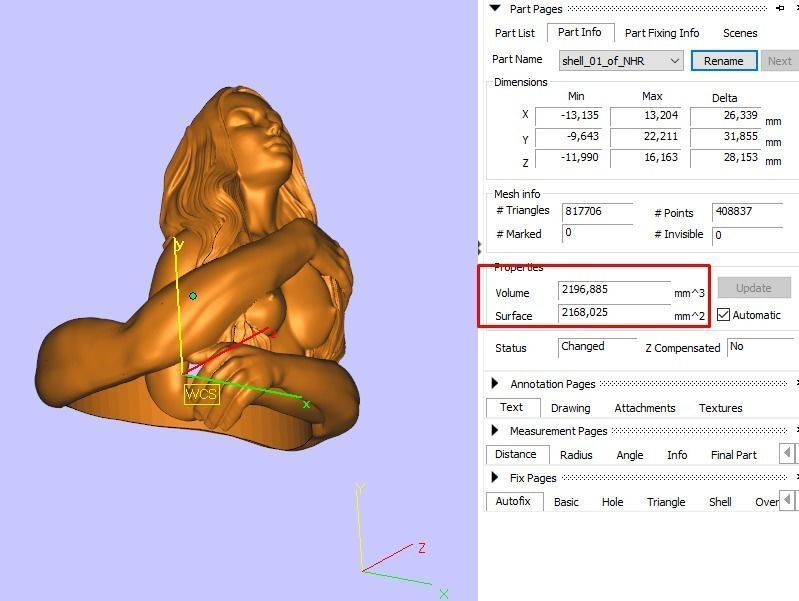The image size is (799, 601).
Task: Open the Scenes tab
Action: point(740,33)
